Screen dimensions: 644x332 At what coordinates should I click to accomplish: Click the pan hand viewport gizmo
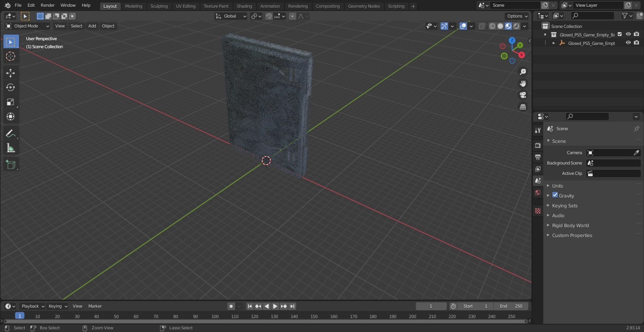pyautogui.click(x=523, y=83)
